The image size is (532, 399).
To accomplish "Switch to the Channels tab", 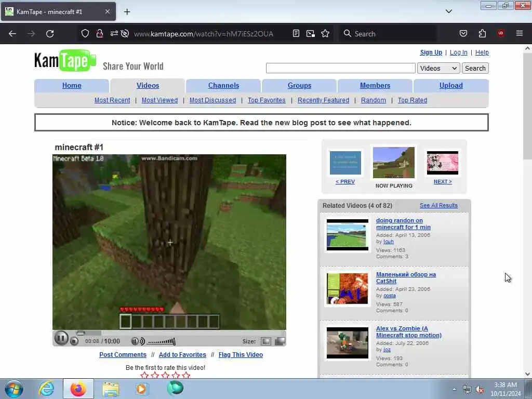I will click(223, 86).
